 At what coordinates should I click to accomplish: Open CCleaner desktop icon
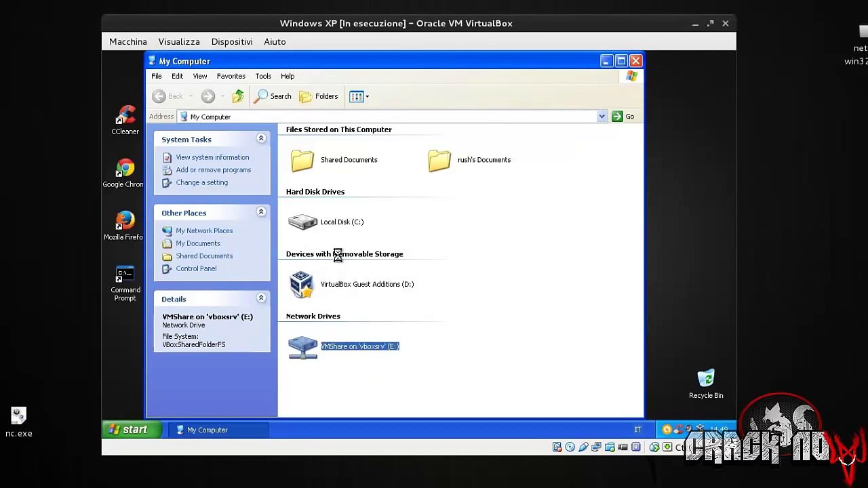(125, 121)
